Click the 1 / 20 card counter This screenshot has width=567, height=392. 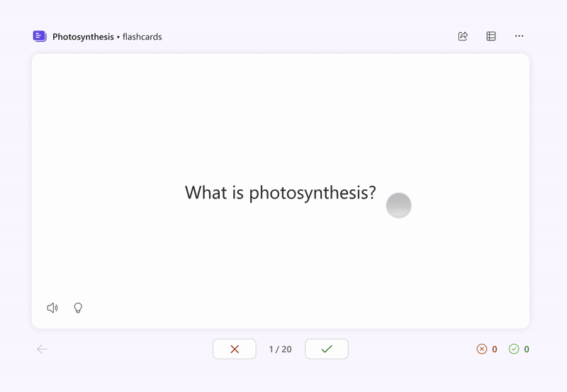[281, 349]
